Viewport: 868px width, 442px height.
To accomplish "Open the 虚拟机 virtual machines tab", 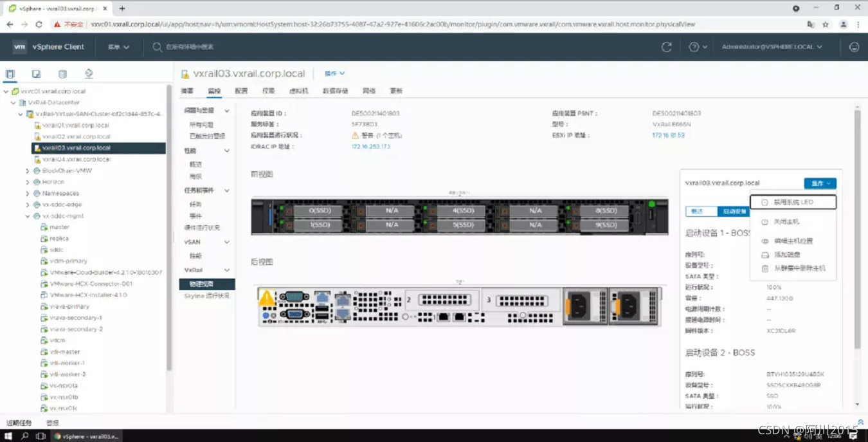I will click(298, 91).
